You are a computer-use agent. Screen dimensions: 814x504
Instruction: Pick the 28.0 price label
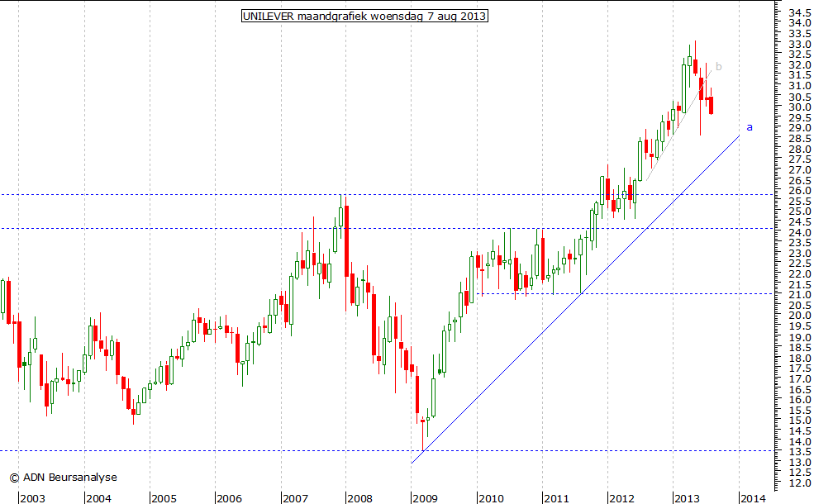pyautogui.click(x=799, y=149)
